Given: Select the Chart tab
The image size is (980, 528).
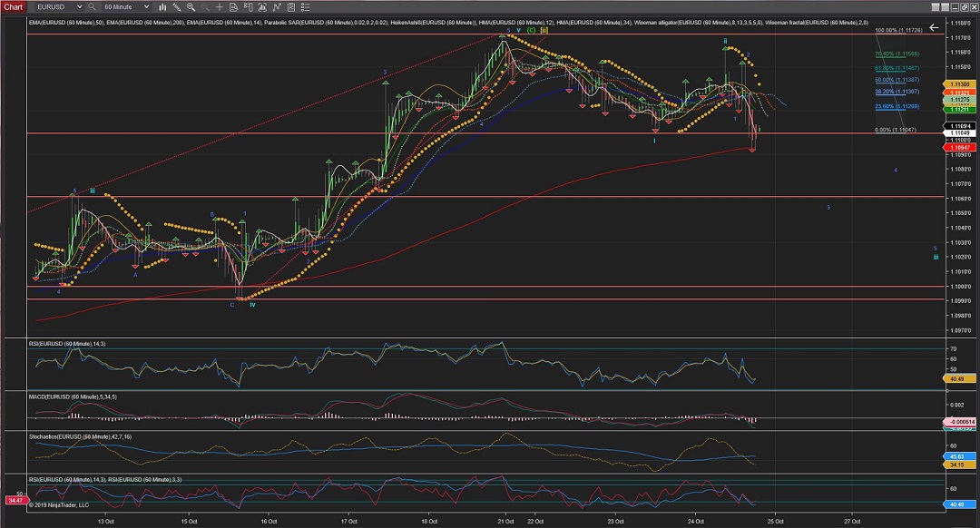Looking at the screenshot, I should coord(13,7).
